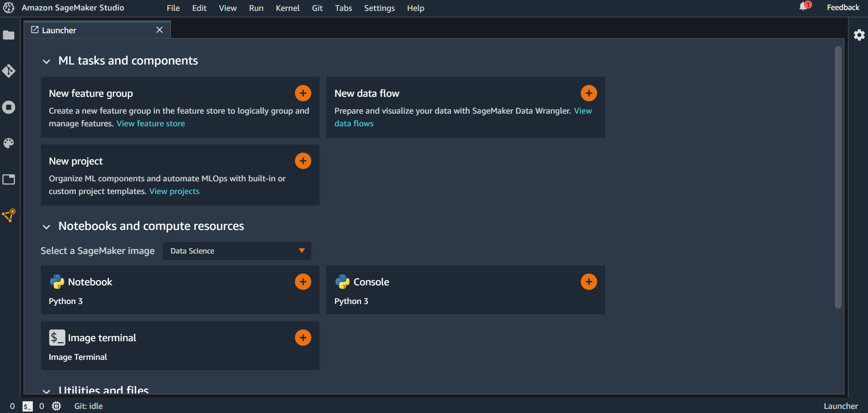Viewport: 868px width, 413px height.
Task: Open the File menu
Action: click(x=173, y=8)
